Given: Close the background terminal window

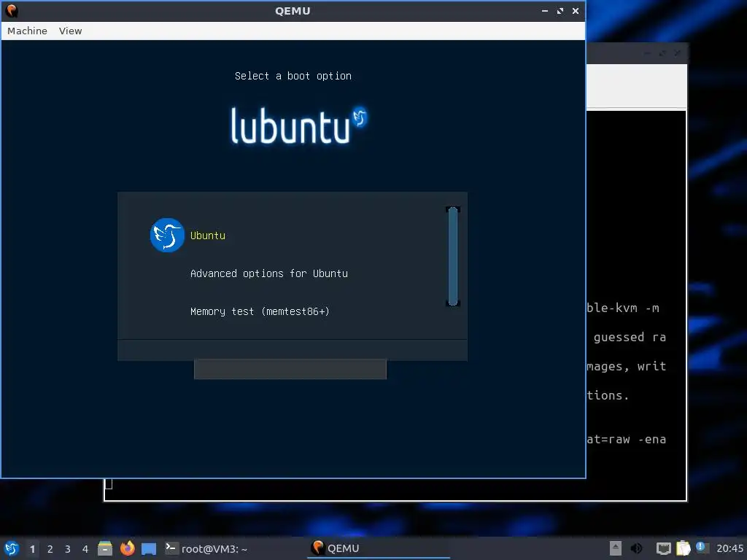Looking at the screenshot, I should click(678, 53).
